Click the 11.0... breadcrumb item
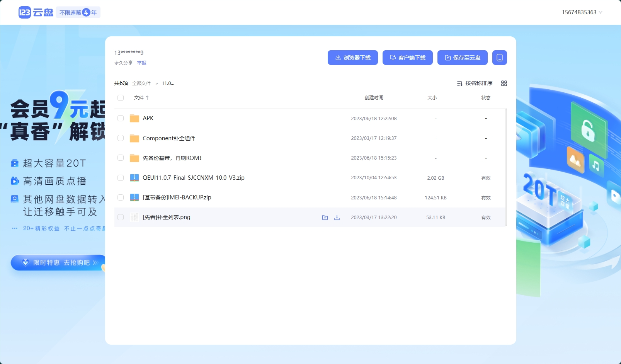Viewport: 621px width, 364px height. click(x=168, y=83)
